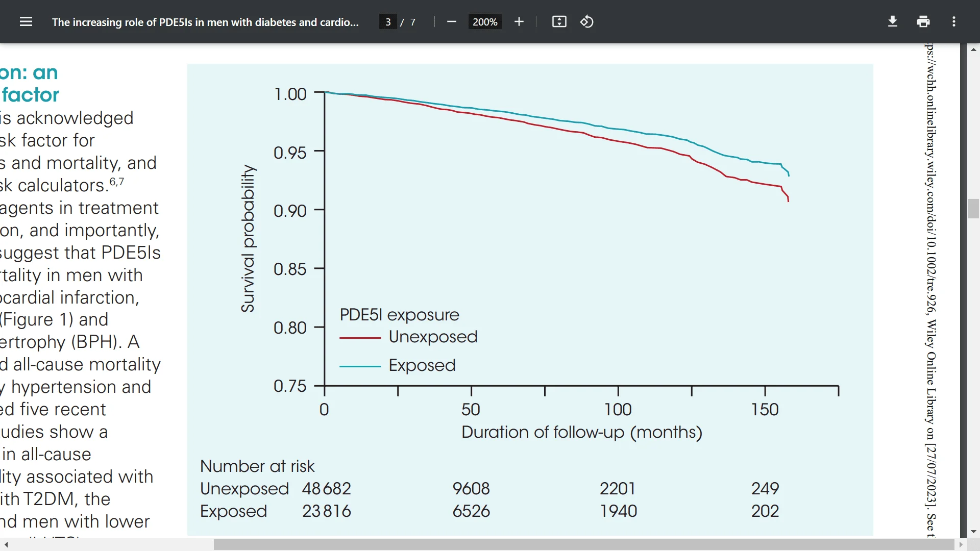Image resolution: width=980 pixels, height=551 pixels.
Task: Click the 50 x-axis tick label
Action: click(471, 409)
